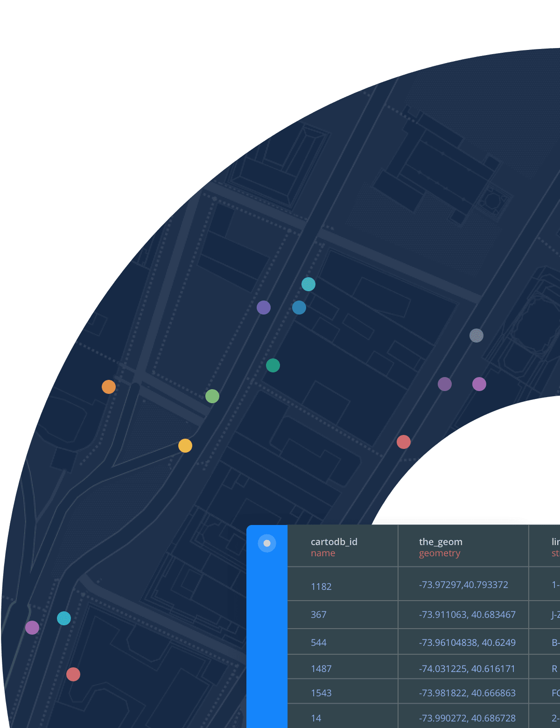
Task: Select the teal marker near the top
Action: [x=308, y=284]
